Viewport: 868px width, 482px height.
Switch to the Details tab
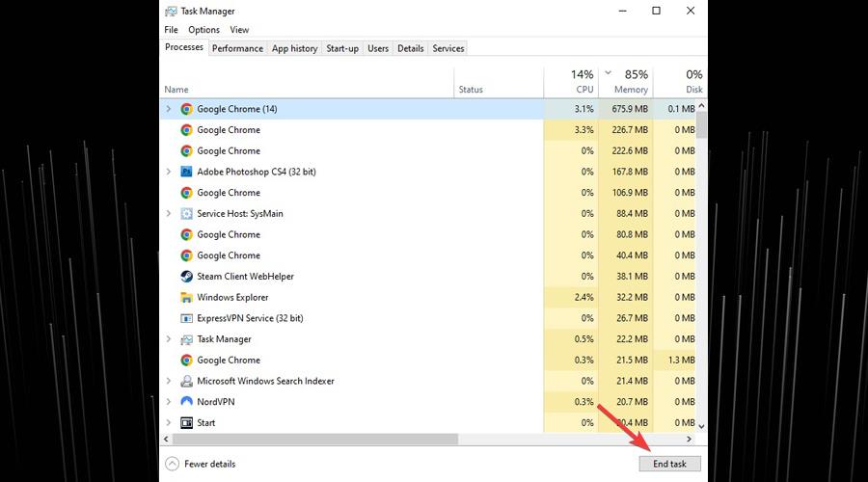[x=410, y=49]
